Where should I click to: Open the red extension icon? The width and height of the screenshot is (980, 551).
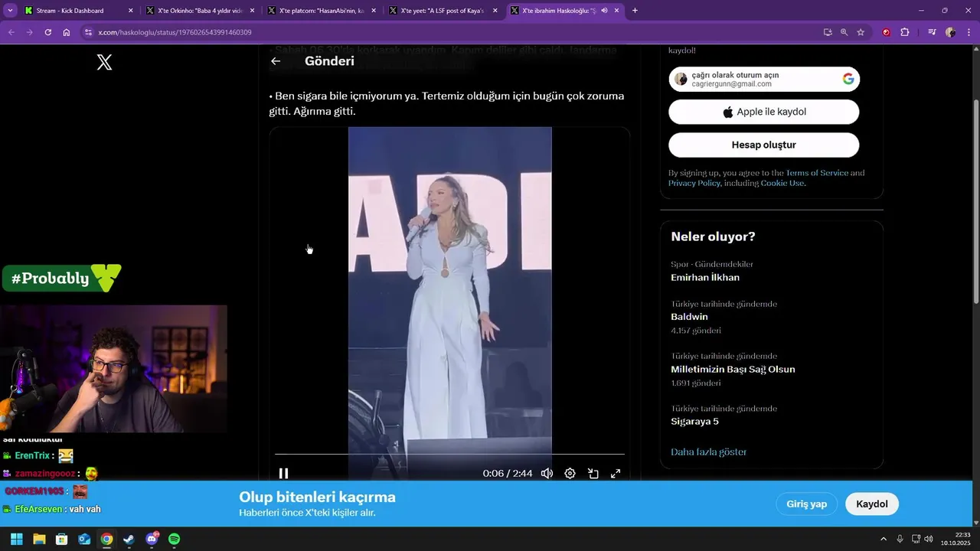887,32
